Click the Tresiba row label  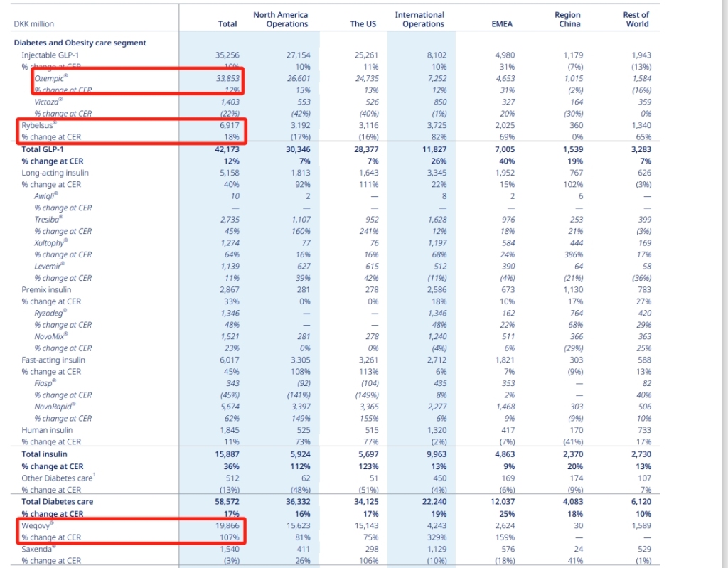tap(47, 220)
